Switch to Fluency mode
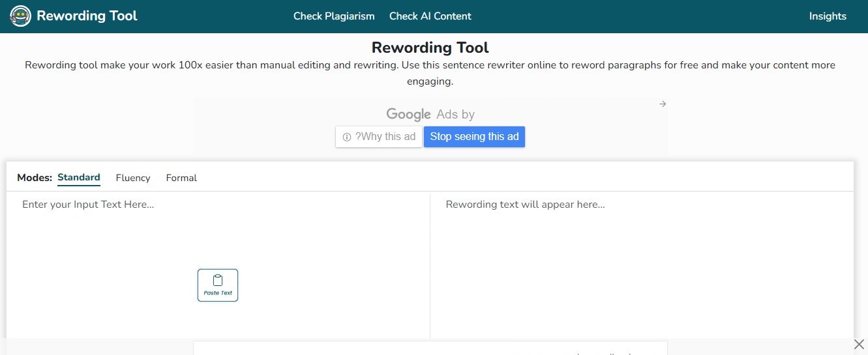The height and width of the screenshot is (355, 868). pyautogui.click(x=133, y=178)
